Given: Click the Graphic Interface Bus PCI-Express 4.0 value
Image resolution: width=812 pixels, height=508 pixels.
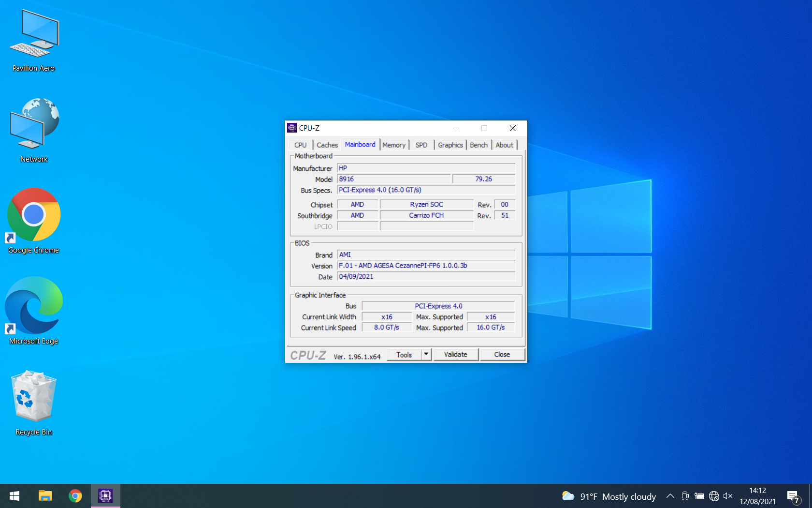Looking at the screenshot, I should [x=438, y=306].
